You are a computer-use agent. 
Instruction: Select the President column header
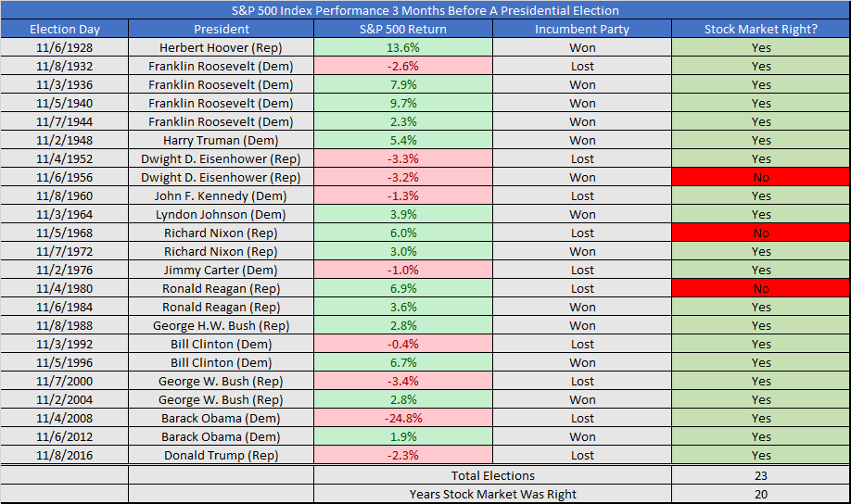coord(221,29)
